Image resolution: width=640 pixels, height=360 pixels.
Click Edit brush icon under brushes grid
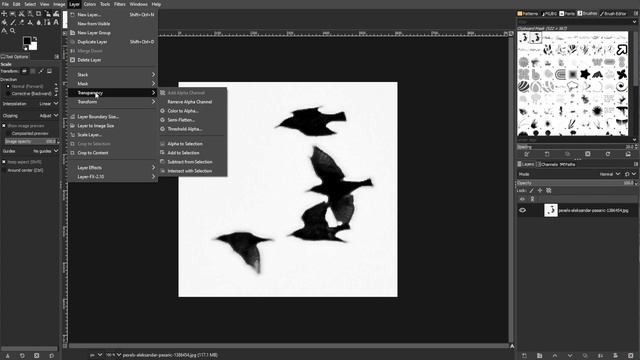[527, 154]
